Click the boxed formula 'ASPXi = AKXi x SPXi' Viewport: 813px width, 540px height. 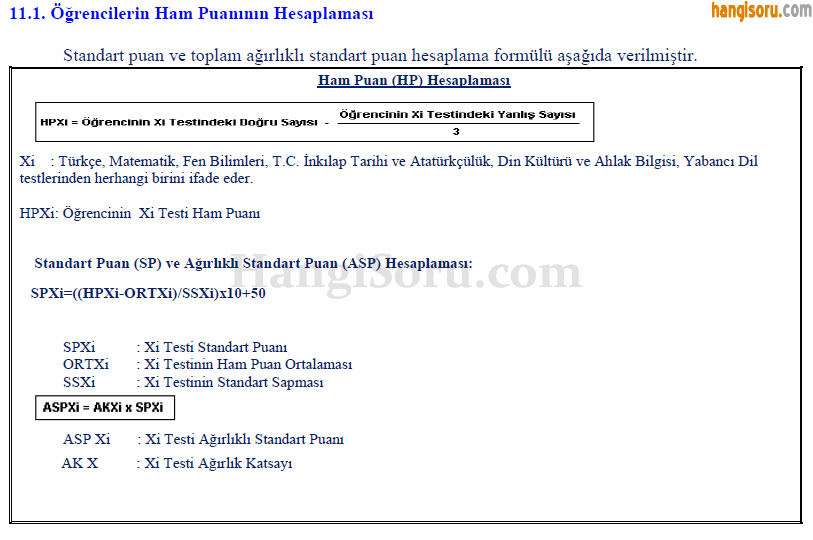105,408
